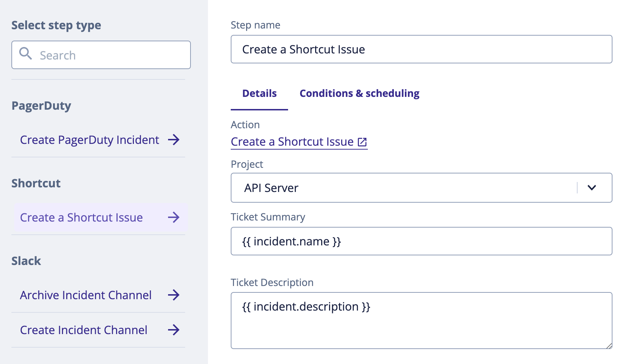Click the Ticket Summary input field
Viewport: 626px width, 364px height.
tap(421, 241)
